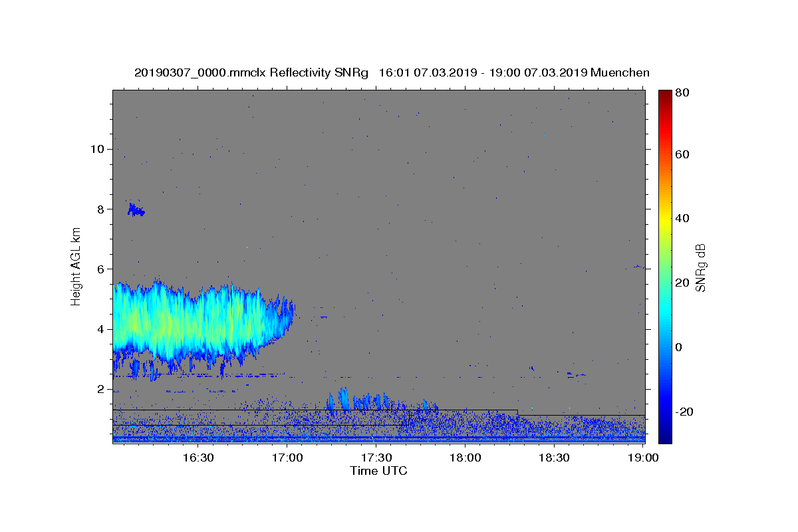Click the 'Time UTC' x-axis label
798x532 pixels.
378,471
